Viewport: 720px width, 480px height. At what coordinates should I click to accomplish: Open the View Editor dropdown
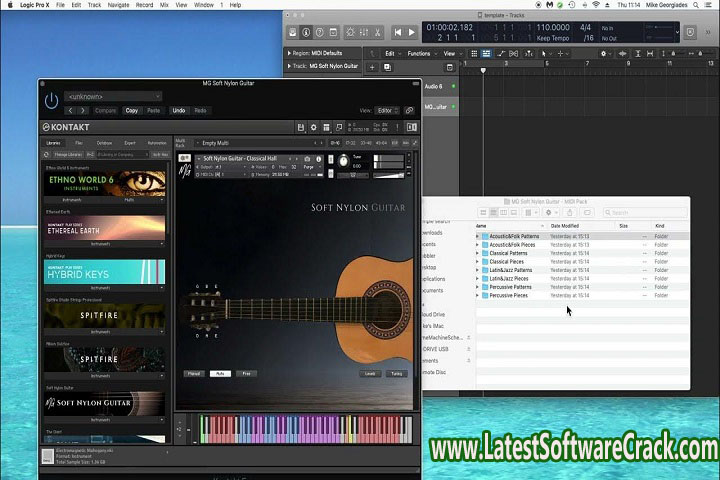[x=386, y=110]
